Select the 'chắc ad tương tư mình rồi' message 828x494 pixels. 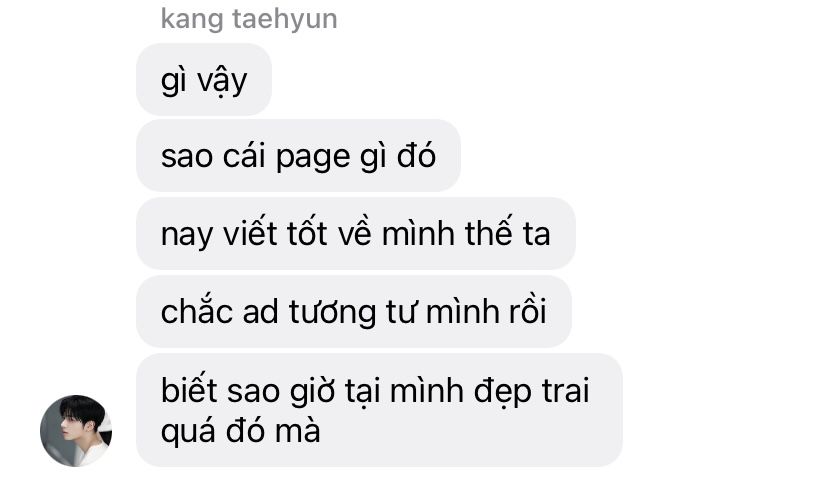pos(354,311)
